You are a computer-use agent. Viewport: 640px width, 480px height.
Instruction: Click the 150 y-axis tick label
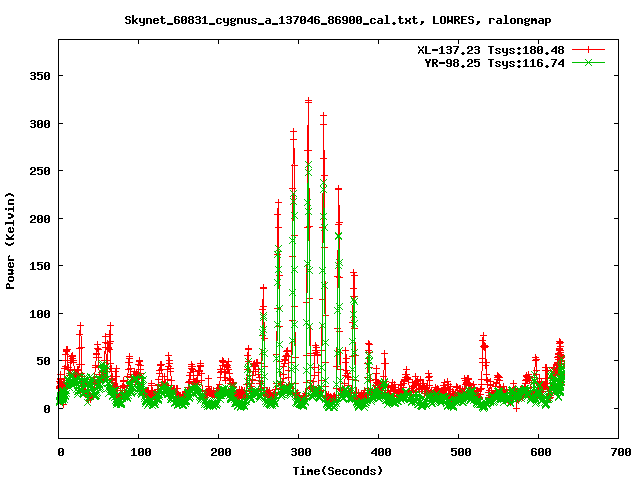click(40, 266)
